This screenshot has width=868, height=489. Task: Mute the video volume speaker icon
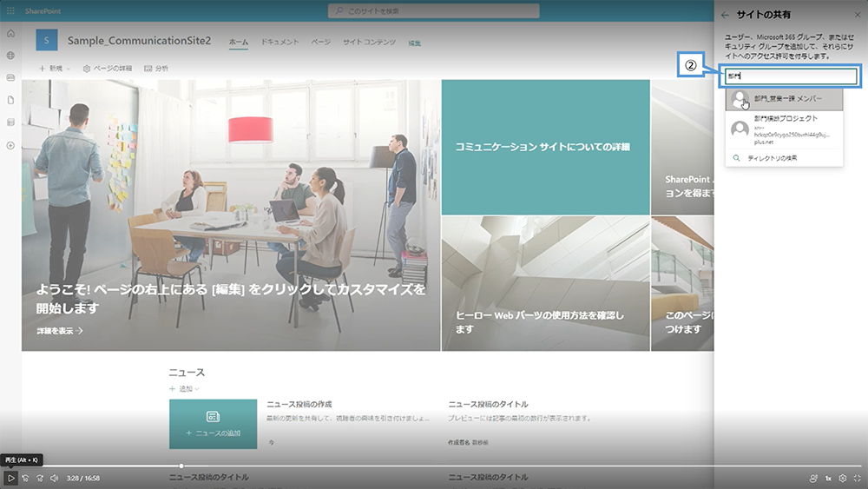[x=54, y=478]
